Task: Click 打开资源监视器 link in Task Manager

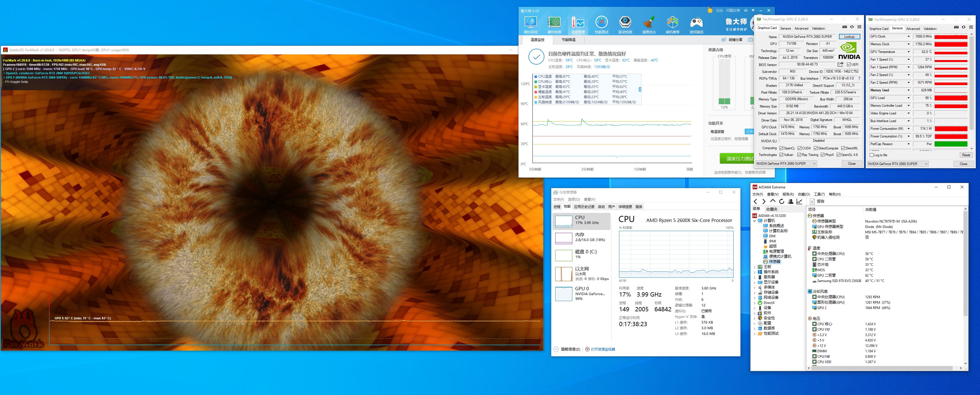Action: click(603, 349)
